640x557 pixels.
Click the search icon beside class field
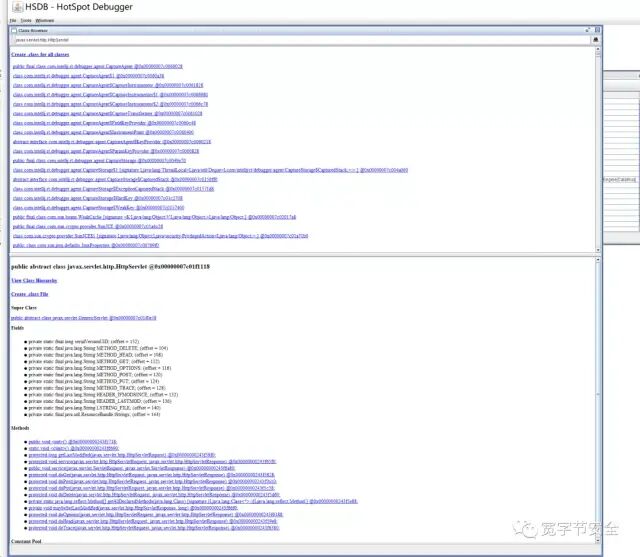(x=596, y=40)
